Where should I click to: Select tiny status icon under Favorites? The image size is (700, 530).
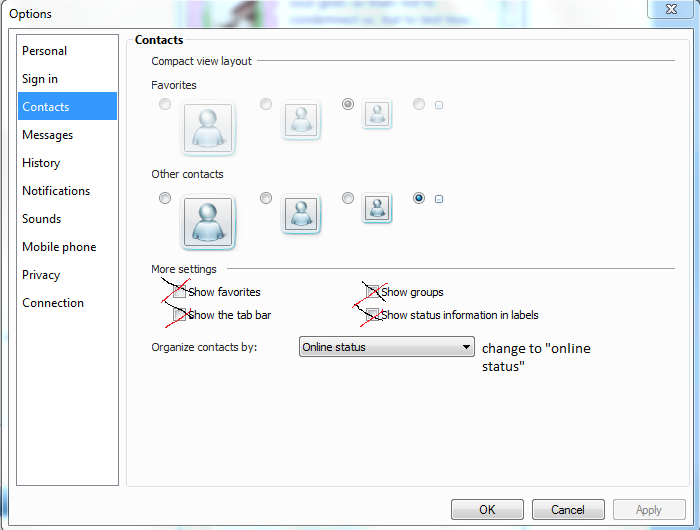pos(439,105)
